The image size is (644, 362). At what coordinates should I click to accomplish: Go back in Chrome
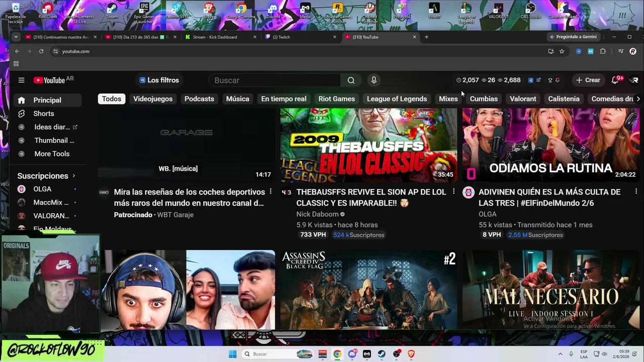[x=17, y=51]
